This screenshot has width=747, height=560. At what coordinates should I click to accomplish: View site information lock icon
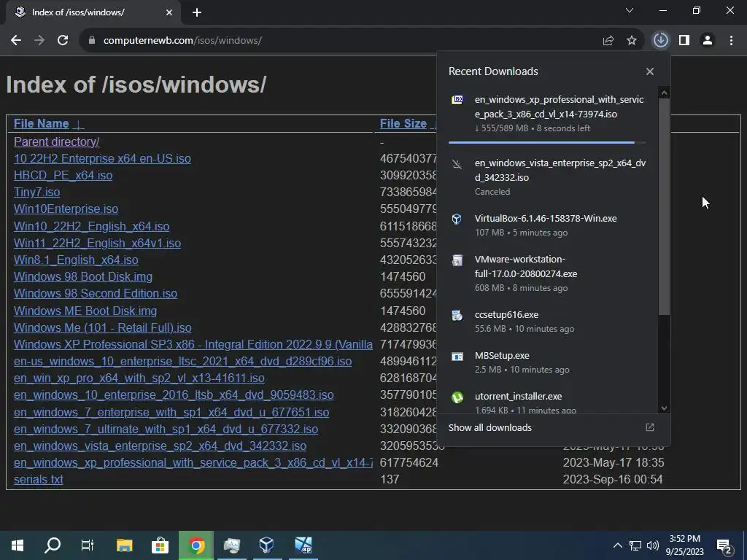pyautogui.click(x=92, y=41)
